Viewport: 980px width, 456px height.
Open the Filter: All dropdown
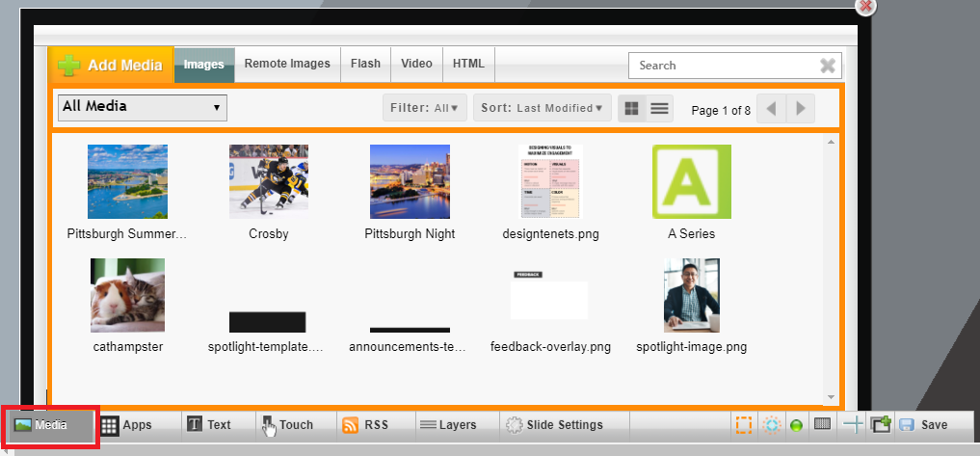[425, 108]
